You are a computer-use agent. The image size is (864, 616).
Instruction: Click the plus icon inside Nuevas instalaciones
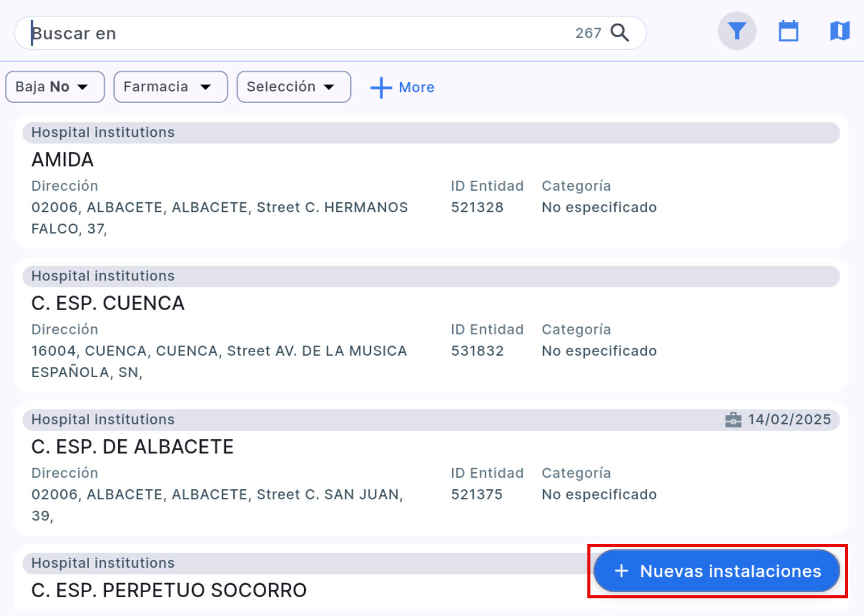pos(621,571)
